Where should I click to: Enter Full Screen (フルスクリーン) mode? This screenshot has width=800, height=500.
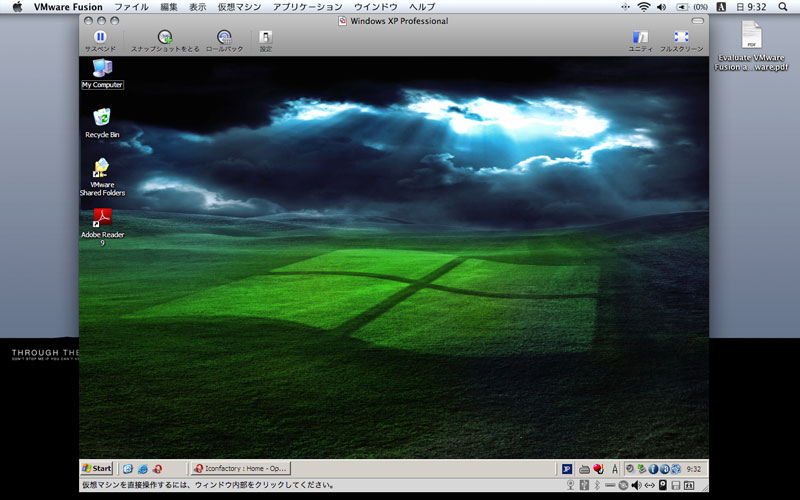pos(681,37)
